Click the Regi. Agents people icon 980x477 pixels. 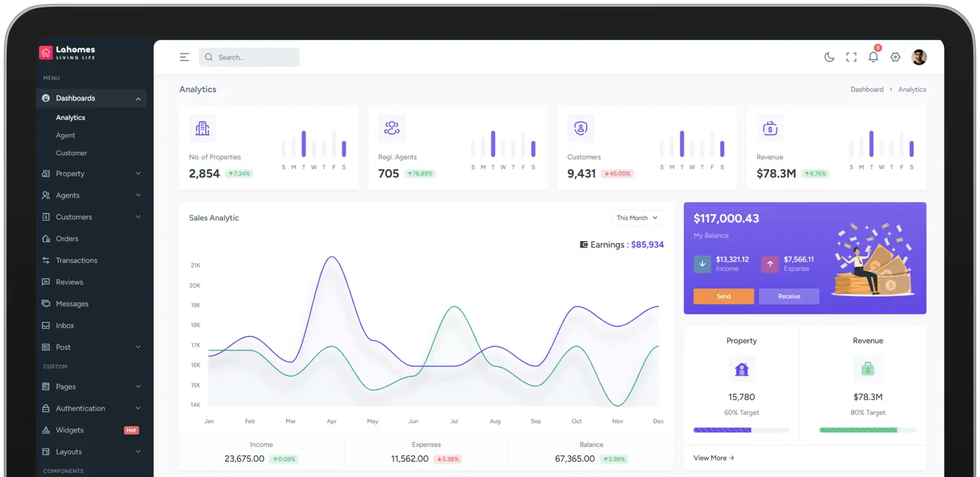[x=392, y=128]
